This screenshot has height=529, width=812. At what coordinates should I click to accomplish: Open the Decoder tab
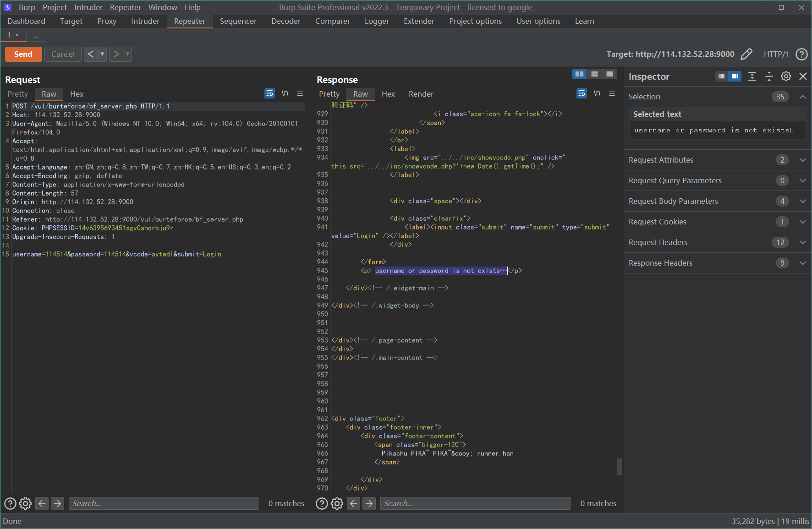point(286,21)
